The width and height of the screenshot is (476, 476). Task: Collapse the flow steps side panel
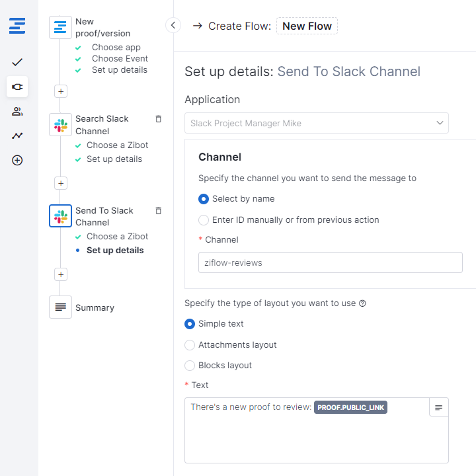pos(173,25)
